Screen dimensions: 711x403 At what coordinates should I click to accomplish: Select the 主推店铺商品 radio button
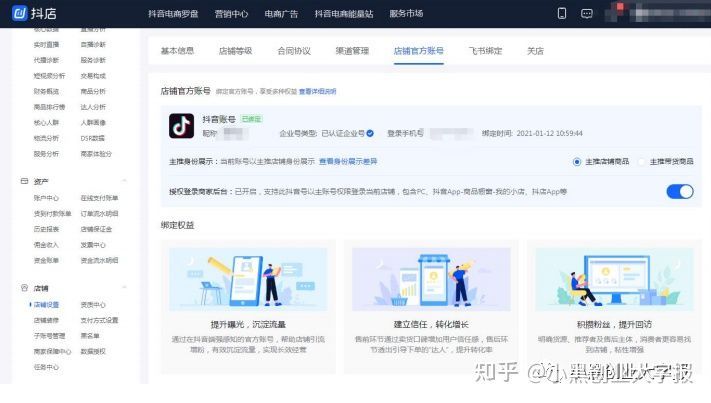[577, 162]
